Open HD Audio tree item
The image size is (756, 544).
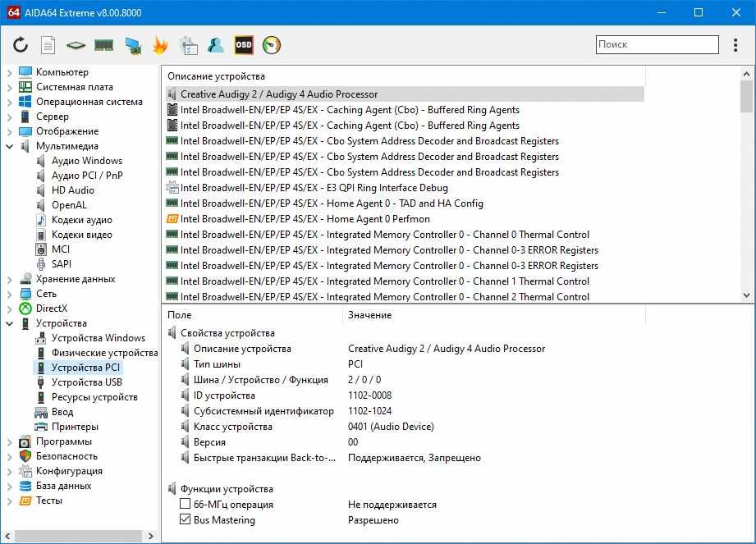(73, 190)
